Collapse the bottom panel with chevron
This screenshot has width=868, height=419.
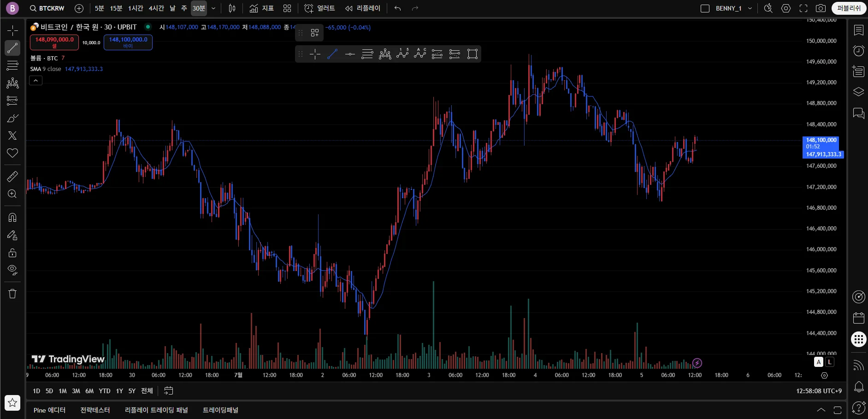pos(821,410)
